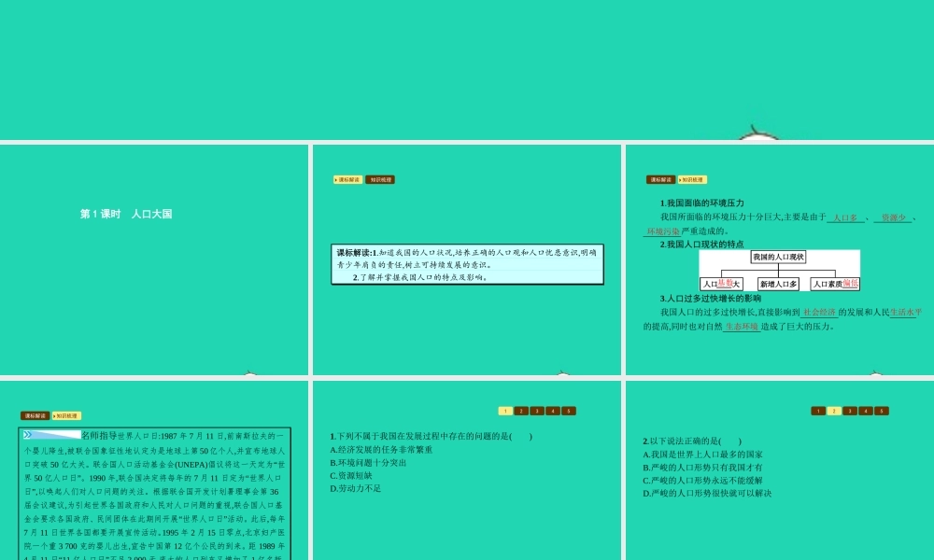Choose option 'A.经济发展的任务非常繁重'
Image resolution: width=934 pixels, height=560 pixels.
pos(381,450)
